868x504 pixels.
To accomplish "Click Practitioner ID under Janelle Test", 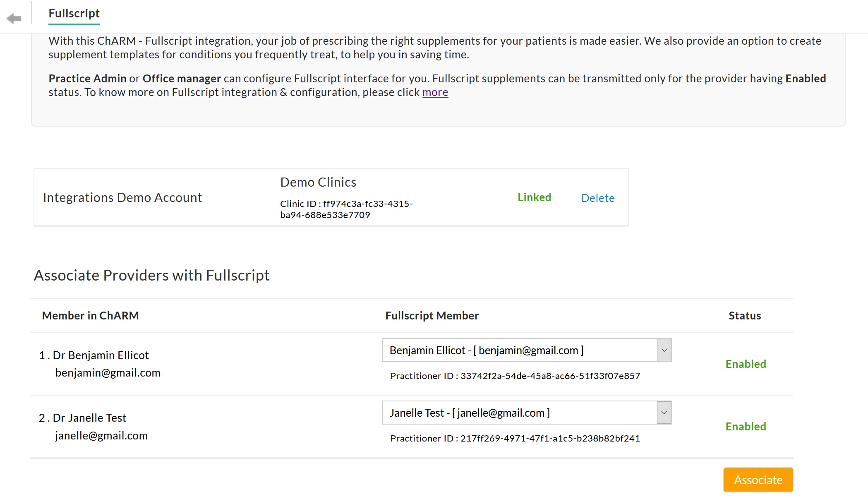I will pos(515,438).
